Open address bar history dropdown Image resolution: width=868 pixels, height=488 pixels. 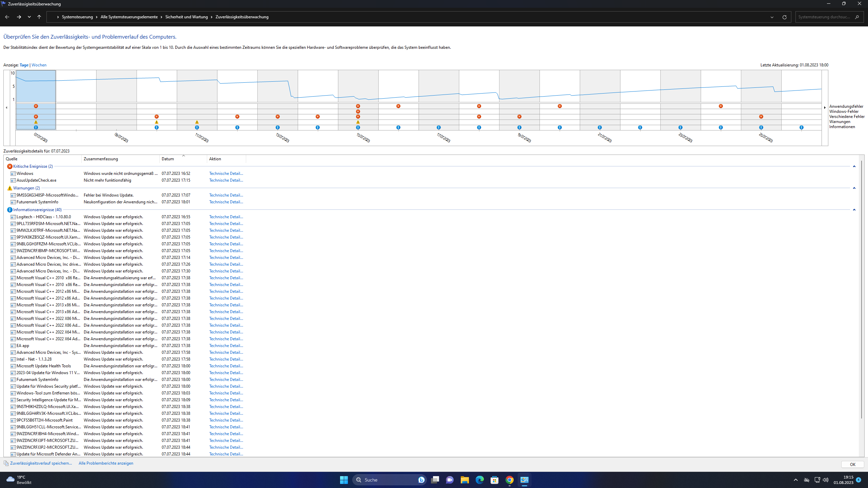pyautogui.click(x=772, y=17)
